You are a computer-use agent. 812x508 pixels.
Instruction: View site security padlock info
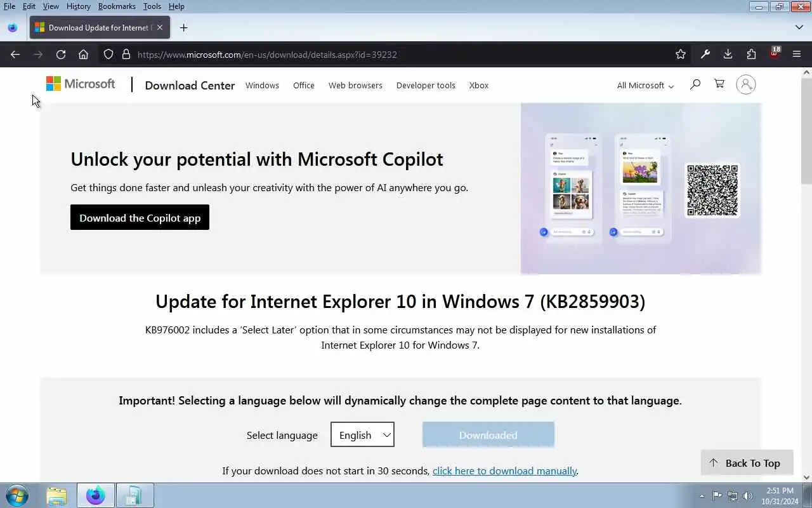tap(126, 55)
